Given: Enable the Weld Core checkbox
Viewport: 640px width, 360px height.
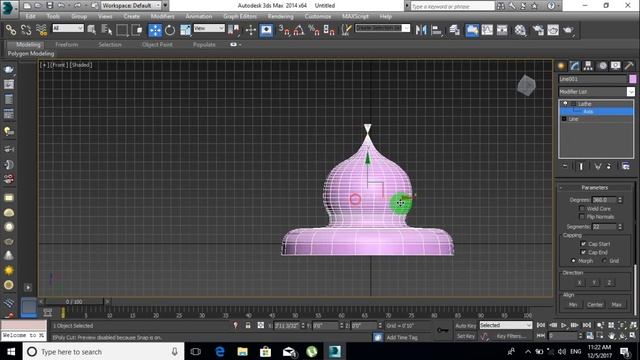Looking at the screenshot, I should pyautogui.click(x=582, y=209).
